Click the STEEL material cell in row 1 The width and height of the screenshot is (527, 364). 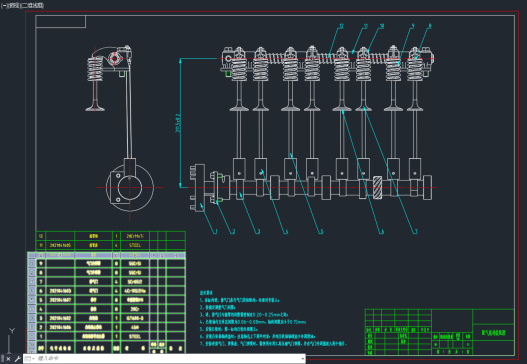point(135,336)
